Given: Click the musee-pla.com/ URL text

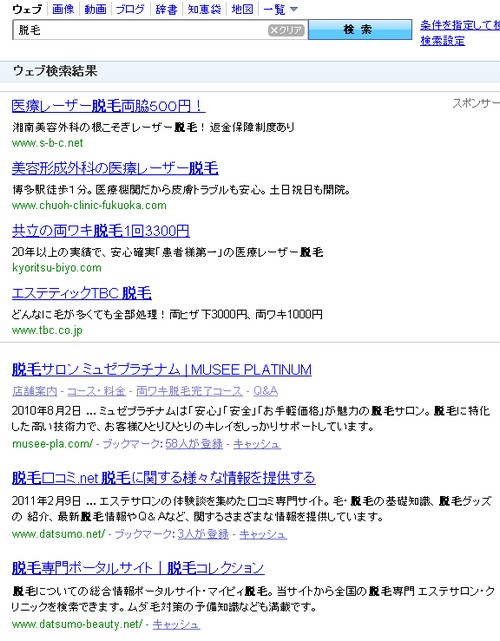Looking at the screenshot, I should [53, 444].
